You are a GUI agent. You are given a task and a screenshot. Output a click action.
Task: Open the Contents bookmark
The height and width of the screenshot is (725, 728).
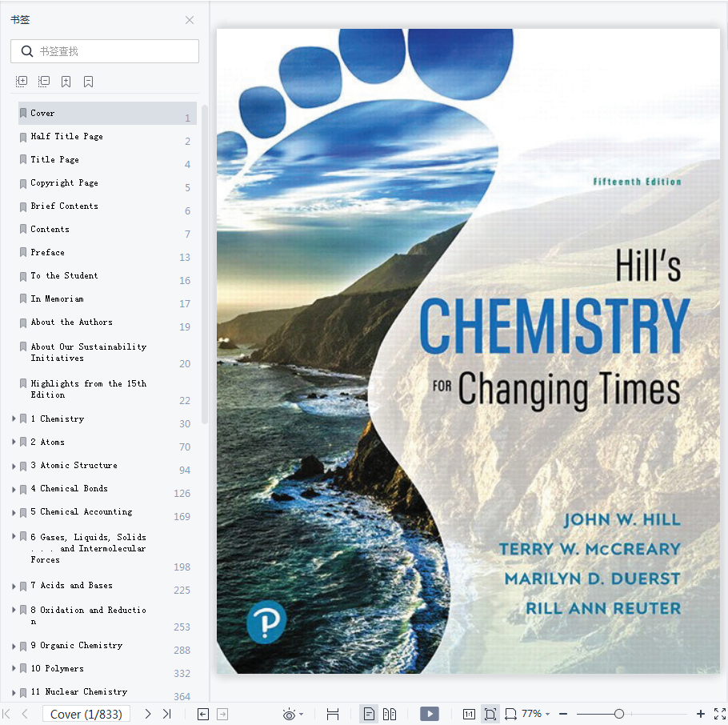point(107,230)
